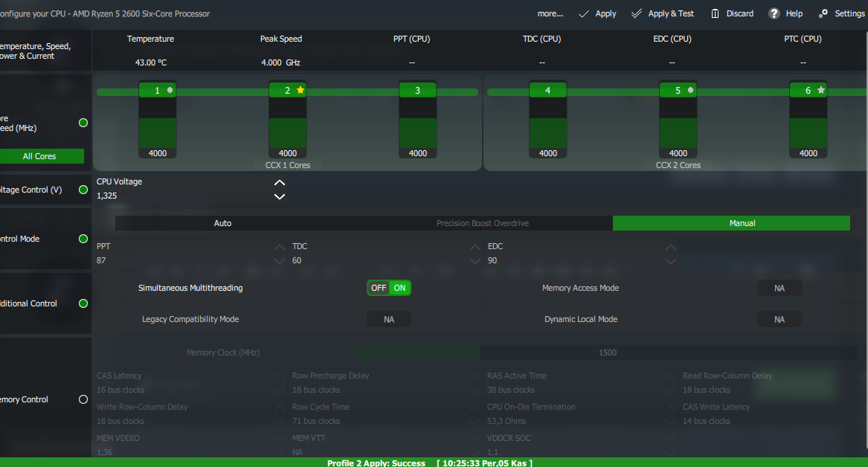
Task: Click the Apply checkmark icon
Action: click(x=583, y=14)
